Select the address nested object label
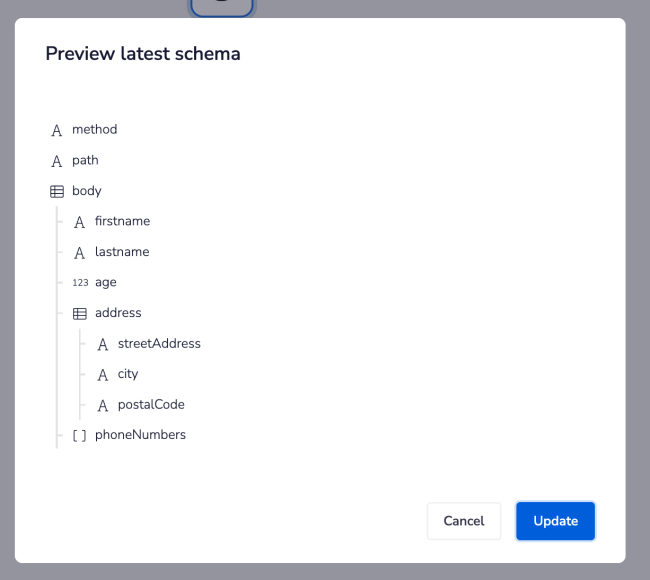This screenshot has width=650, height=580. click(118, 313)
